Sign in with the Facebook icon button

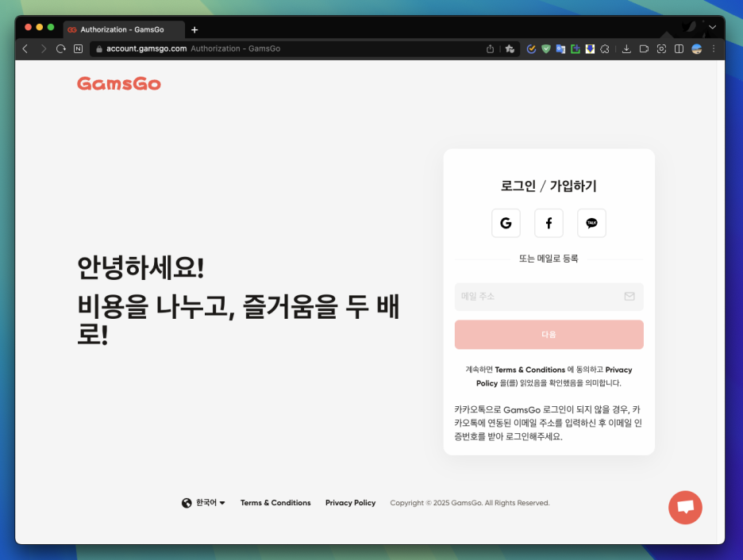tap(549, 223)
